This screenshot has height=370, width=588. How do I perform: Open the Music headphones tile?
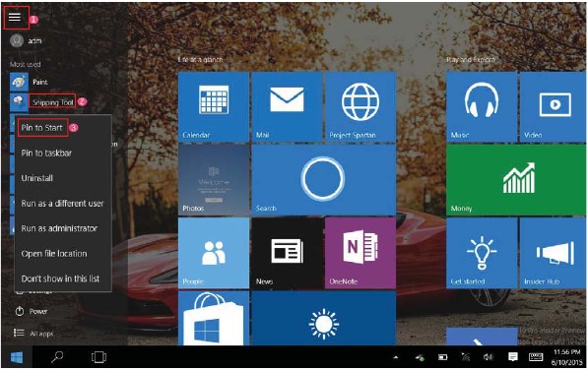(482, 106)
